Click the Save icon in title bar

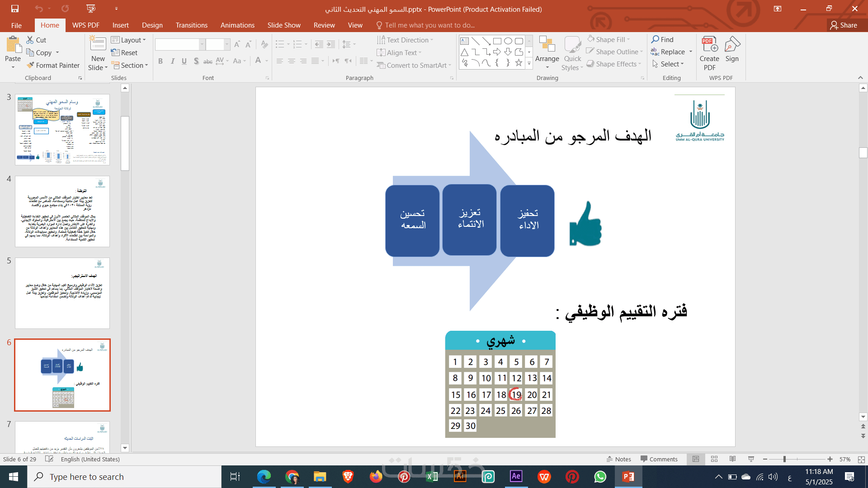coord(15,9)
